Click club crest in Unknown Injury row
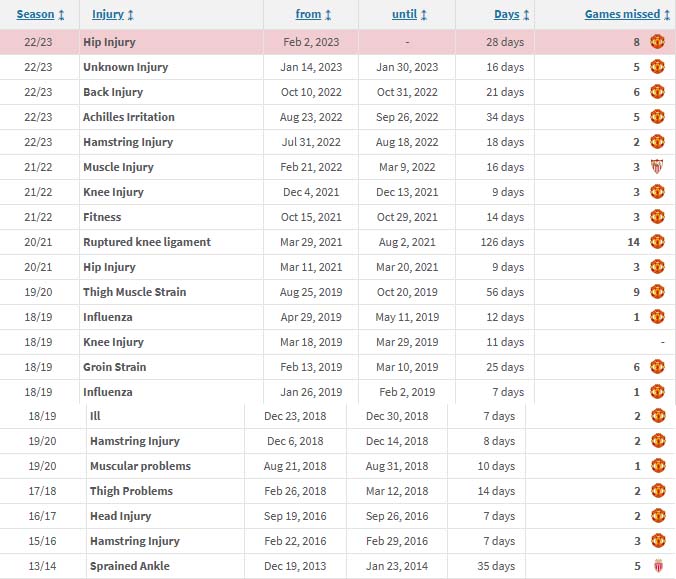The image size is (676, 579). (657, 67)
